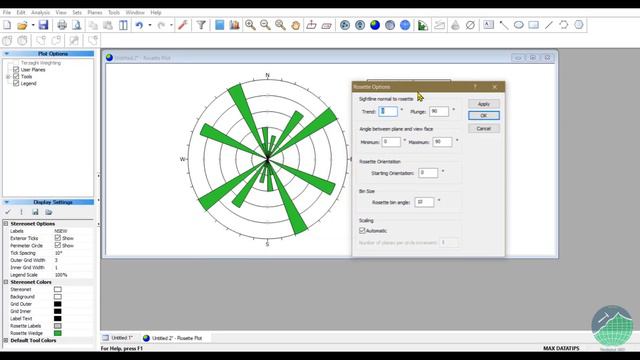This screenshot has height=360, width=640.
Task: Open the Pole Plot stereonet icon
Action: tap(345, 25)
